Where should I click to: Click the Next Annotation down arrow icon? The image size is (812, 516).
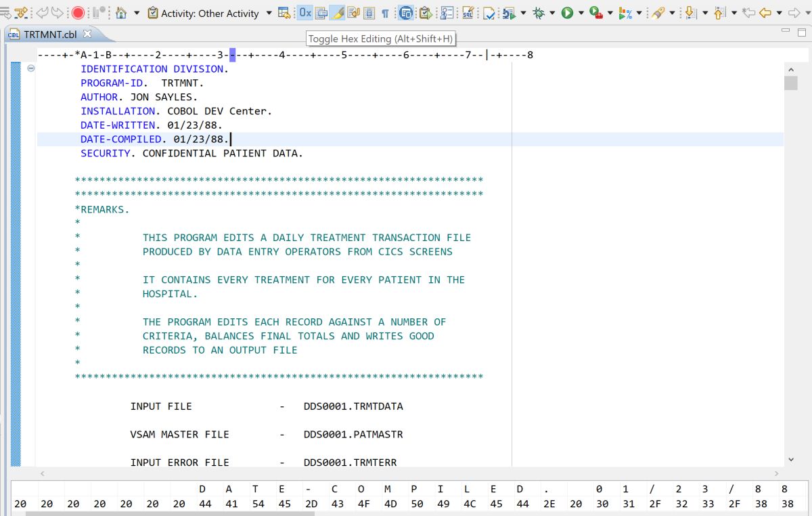tap(690, 13)
